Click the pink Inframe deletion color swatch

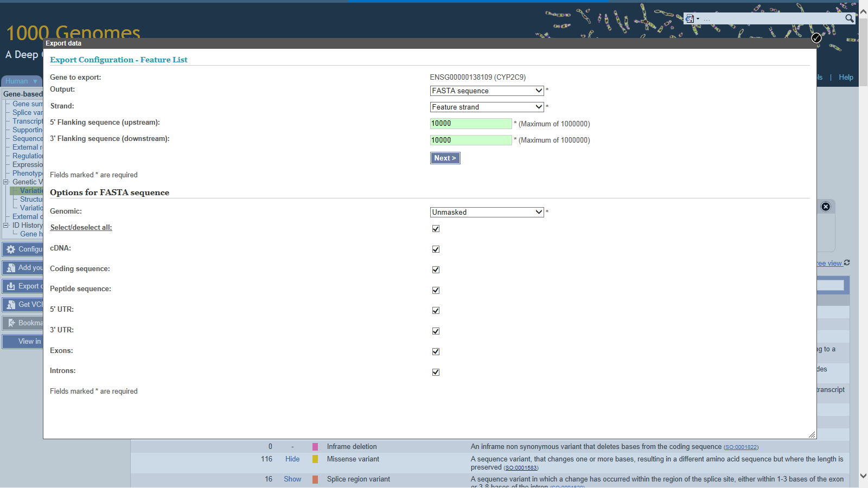[315, 447]
